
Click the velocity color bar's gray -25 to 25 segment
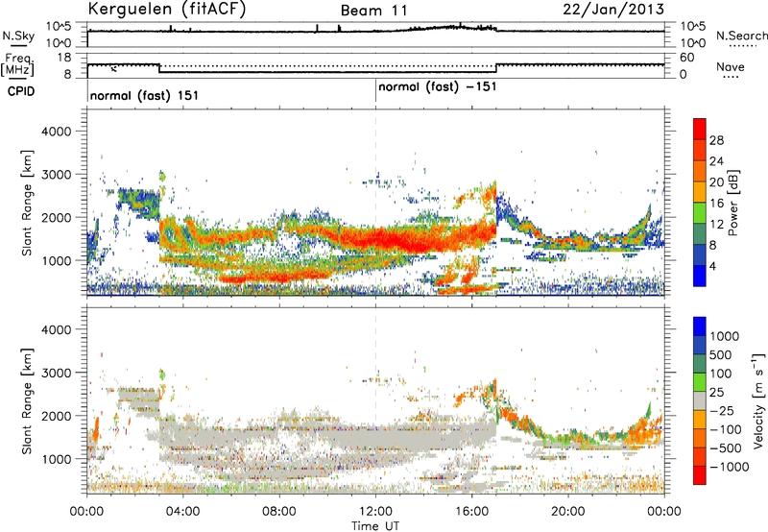pos(700,400)
